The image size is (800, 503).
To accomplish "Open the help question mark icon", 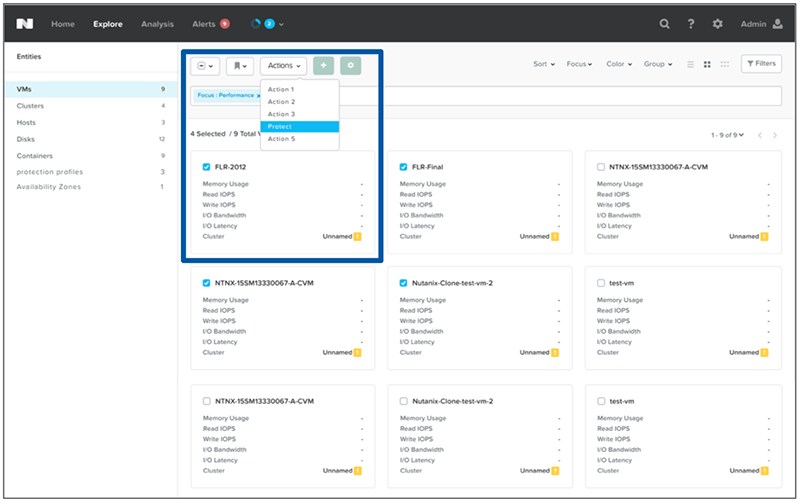I will point(691,24).
